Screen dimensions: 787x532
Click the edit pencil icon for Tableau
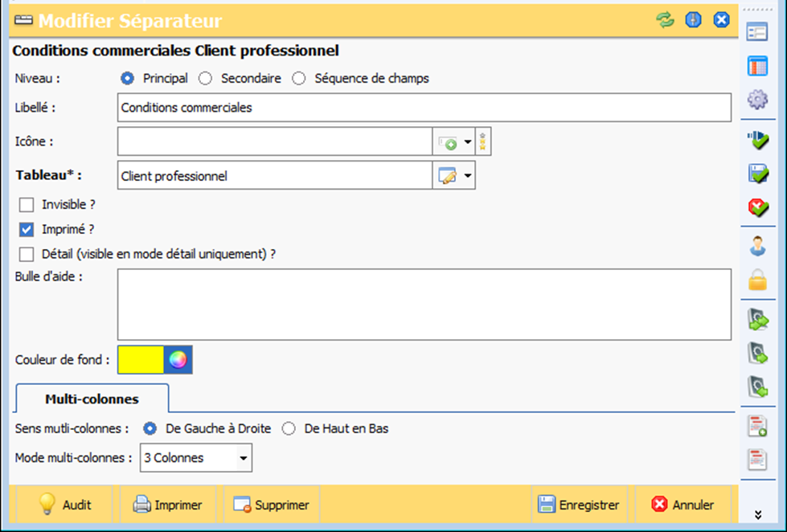click(446, 175)
